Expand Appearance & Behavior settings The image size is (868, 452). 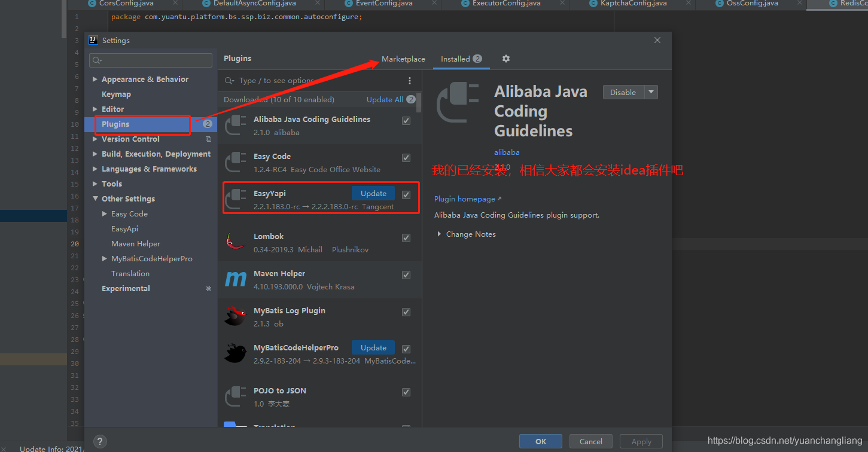[95, 80]
